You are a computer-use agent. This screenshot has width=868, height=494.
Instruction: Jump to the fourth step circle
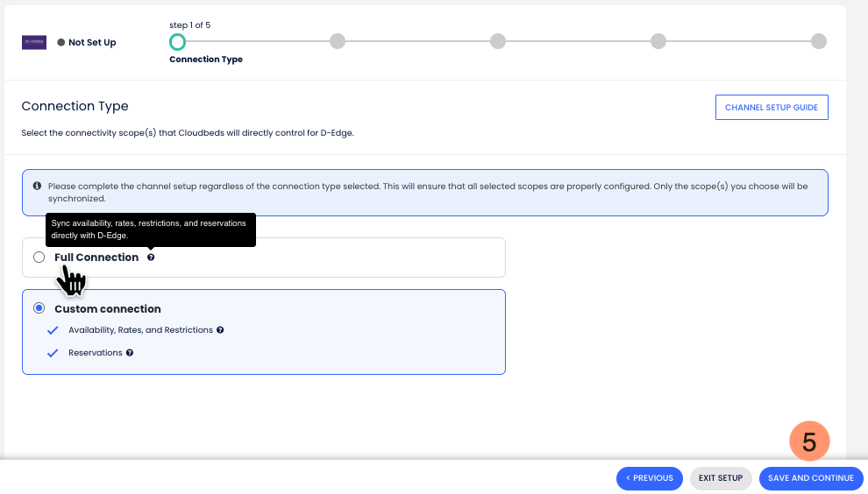pyautogui.click(x=658, y=41)
